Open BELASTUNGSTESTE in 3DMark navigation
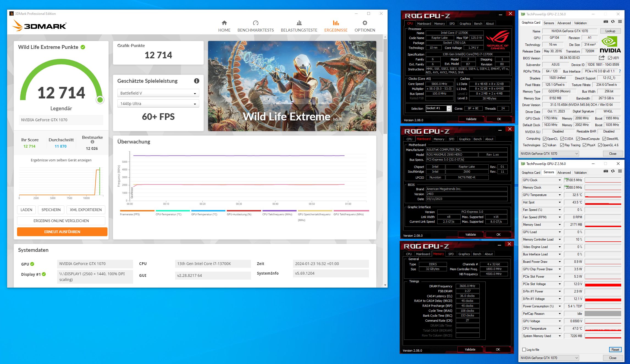The height and width of the screenshot is (364, 630). click(299, 26)
